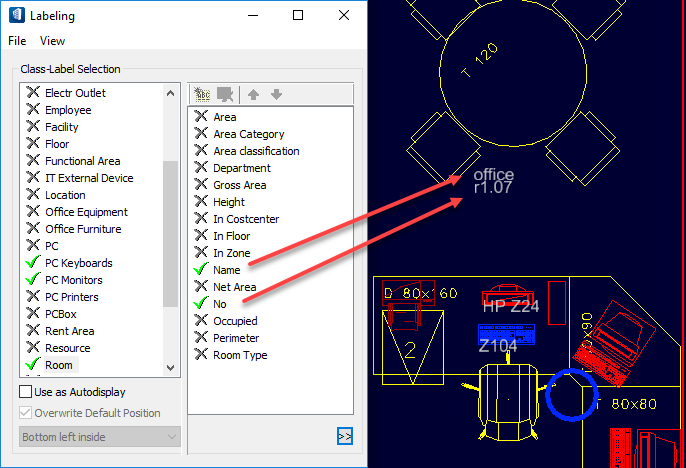Select Area classification label
Viewport: 686px width, 468px height.
pos(256,151)
